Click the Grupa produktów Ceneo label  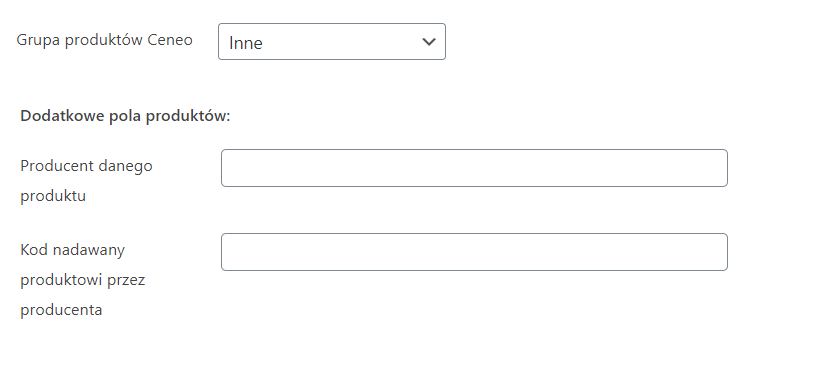pyautogui.click(x=104, y=40)
